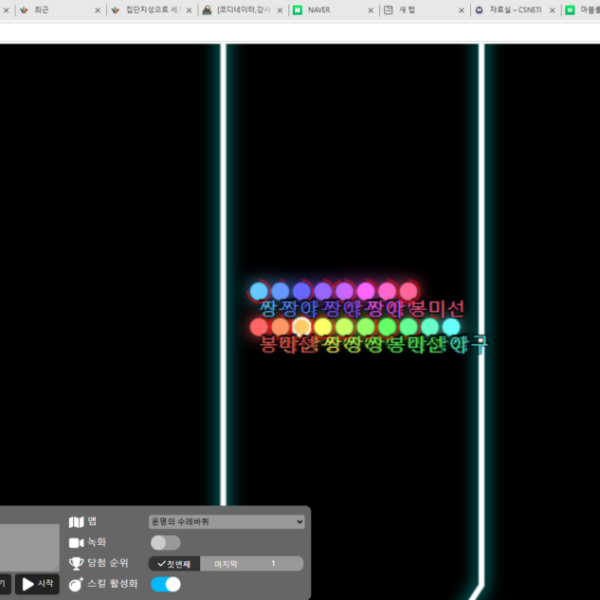This screenshot has height=600, width=600.
Task: Click the trophy icon beside 당첨 순위
Action: 76,563
